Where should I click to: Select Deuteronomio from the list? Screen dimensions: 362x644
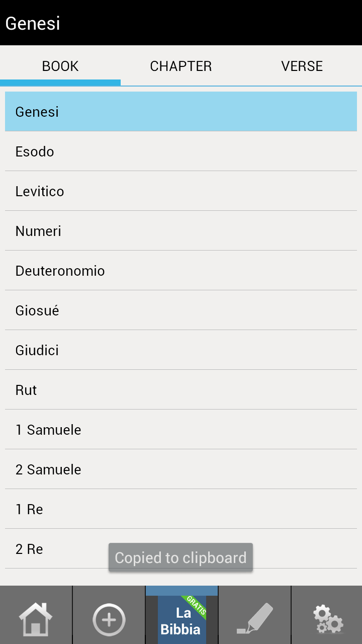181,271
